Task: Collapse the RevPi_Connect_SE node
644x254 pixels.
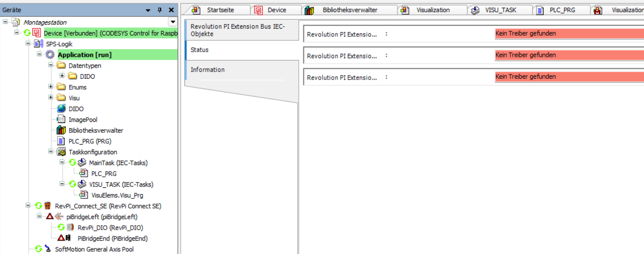Action: (28, 205)
